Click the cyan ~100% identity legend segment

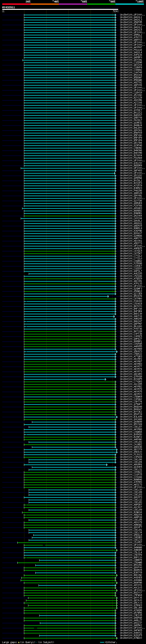coord(130,4)
